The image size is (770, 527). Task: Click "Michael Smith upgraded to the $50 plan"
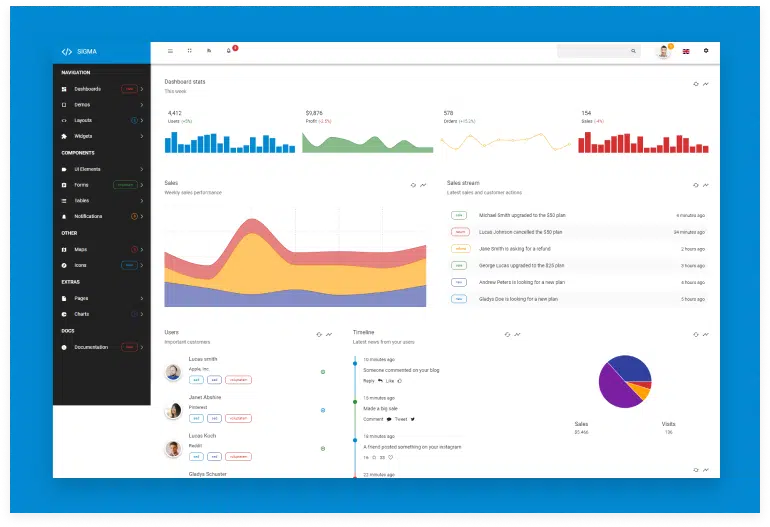point(522,215)
